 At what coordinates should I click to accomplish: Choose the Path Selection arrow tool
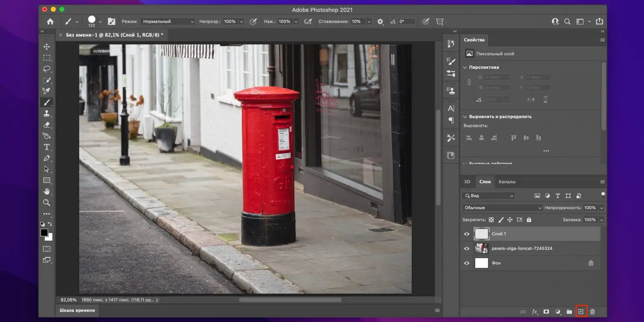[x=47, y=169]
